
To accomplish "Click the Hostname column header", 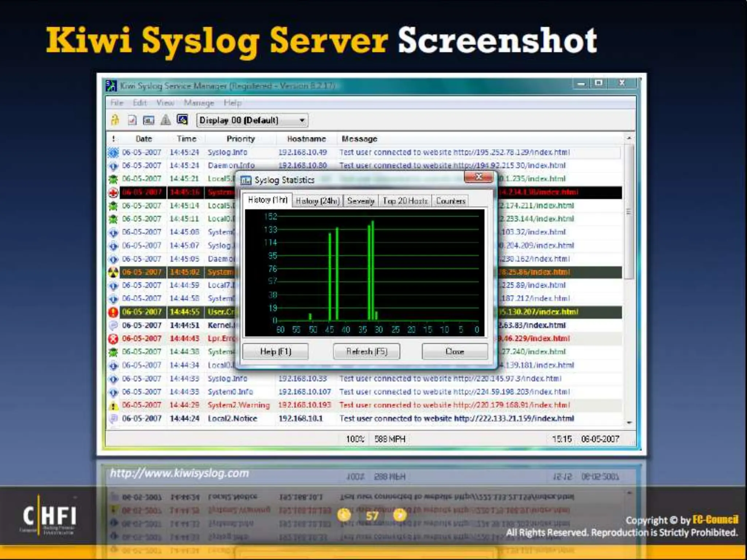I will pos(306,139).
